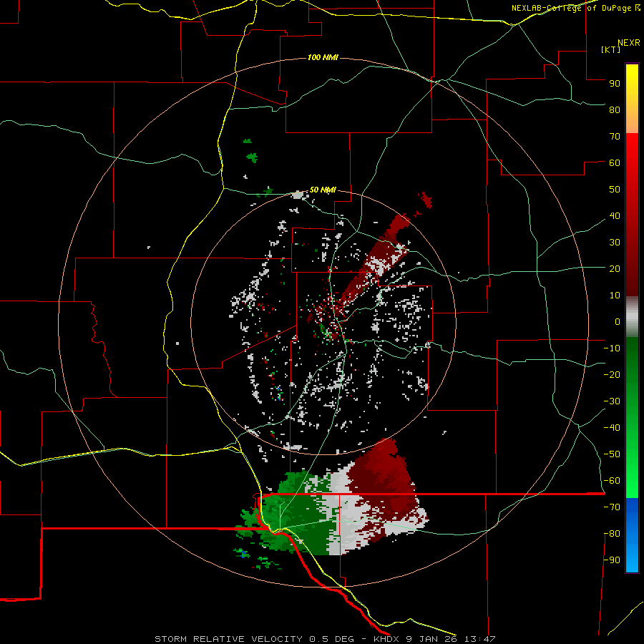Click the -90 value on velocity scale

click(x=612, y=560)
